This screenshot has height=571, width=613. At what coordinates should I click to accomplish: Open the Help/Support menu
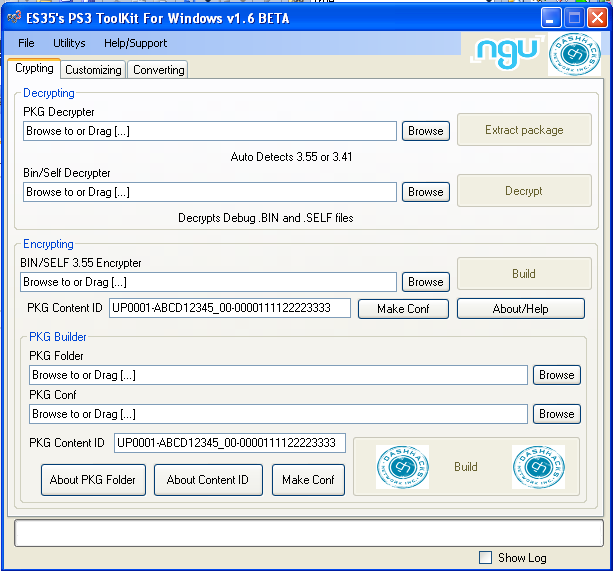pyautogui.click(x=135, y=43)
